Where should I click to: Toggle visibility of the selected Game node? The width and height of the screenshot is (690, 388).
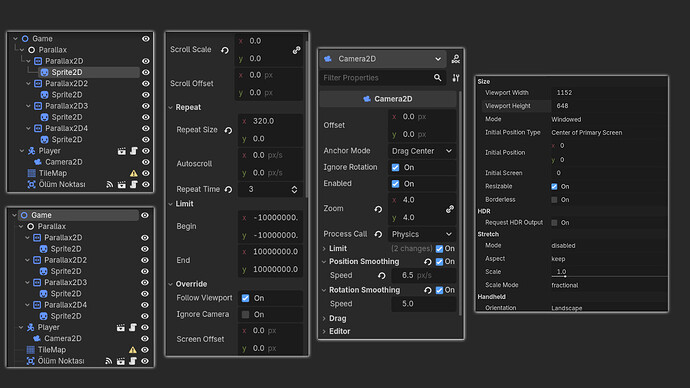pos(145,215)
